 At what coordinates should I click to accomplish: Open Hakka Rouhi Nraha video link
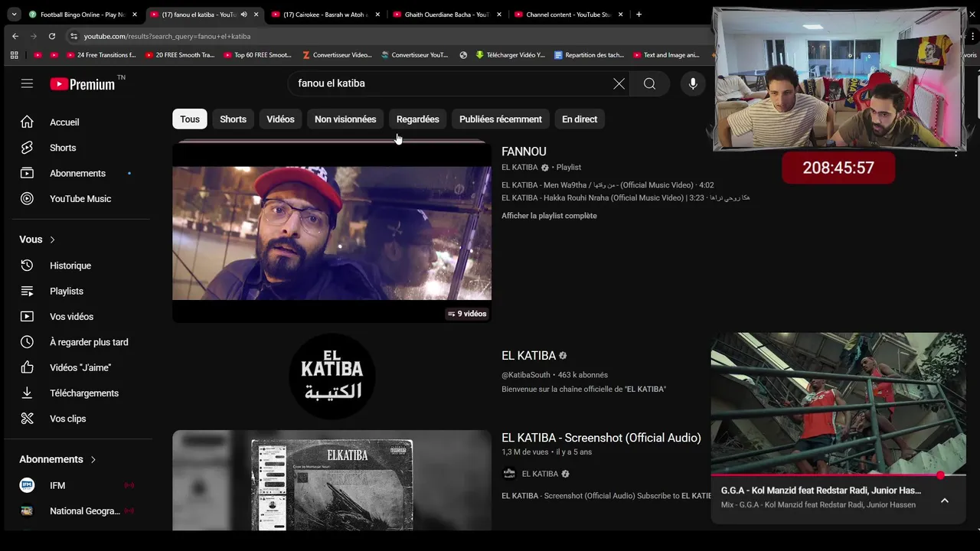click(x=626, y=197)
